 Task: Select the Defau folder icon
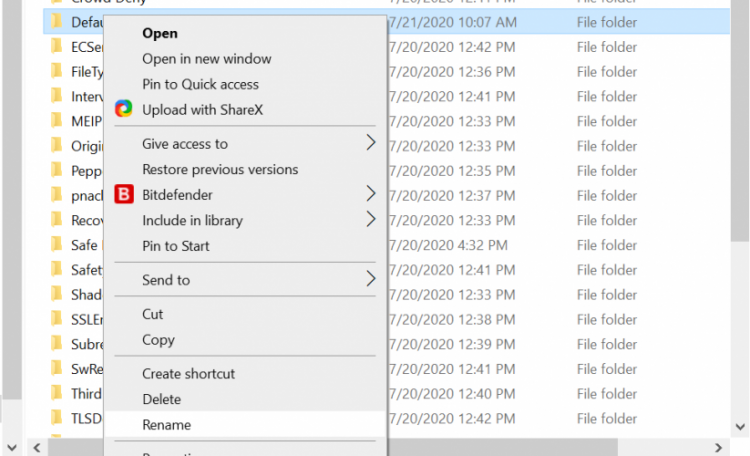(56, 22)
